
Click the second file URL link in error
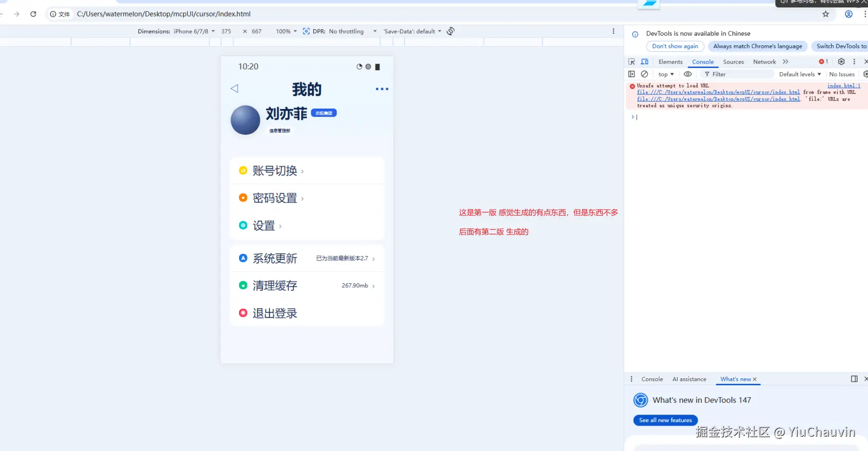718,99
